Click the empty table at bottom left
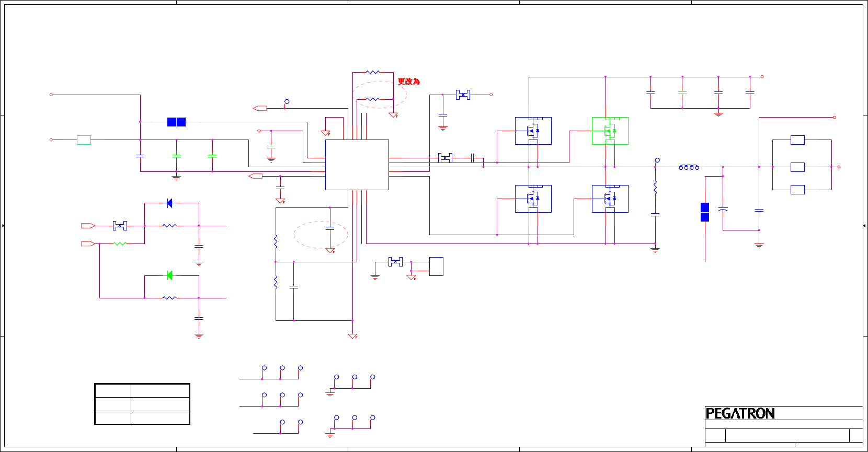Viewport: 868px width, 452px height. pyautogui.click(x=142, y=404)
